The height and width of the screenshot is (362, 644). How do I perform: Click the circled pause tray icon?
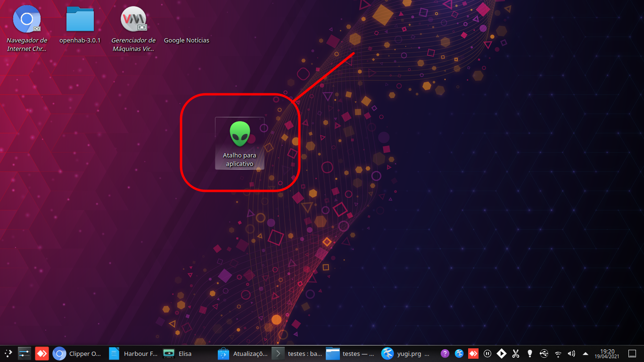pos(487,354)
